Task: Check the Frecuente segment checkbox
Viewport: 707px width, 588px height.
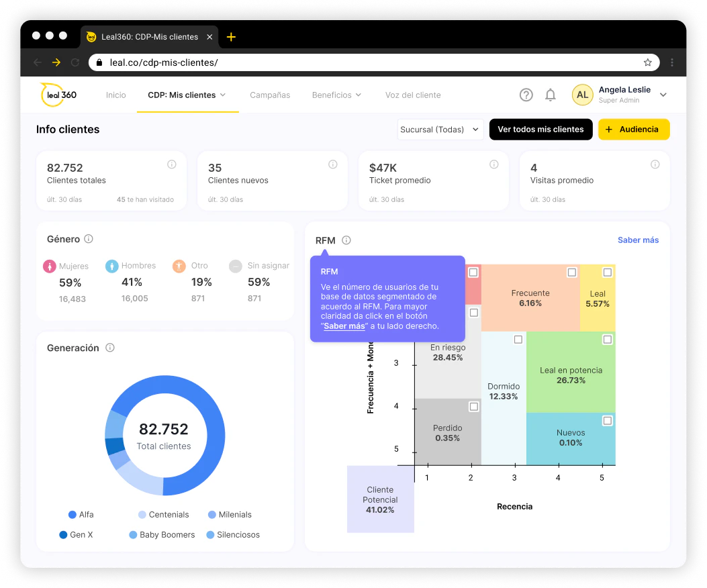Action: [x=572, y=272]
